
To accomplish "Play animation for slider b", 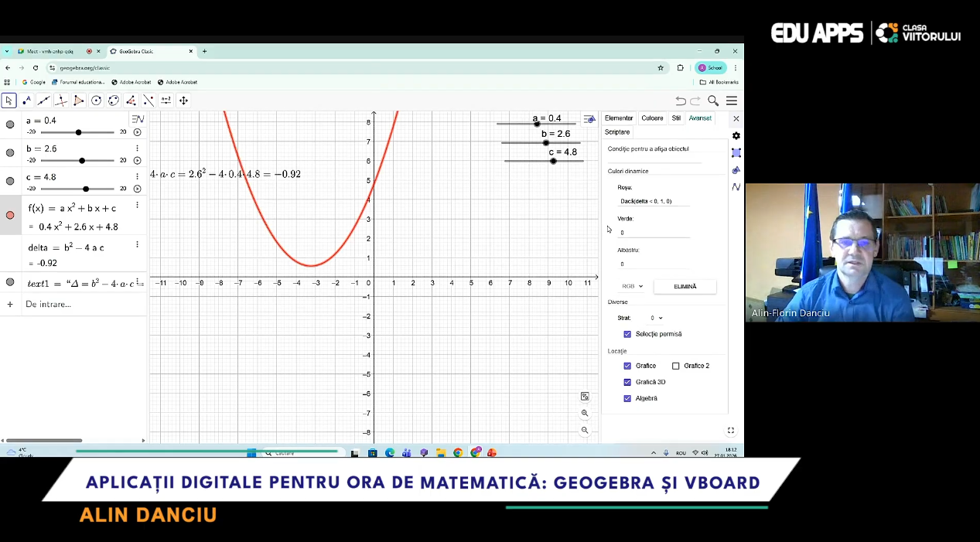I will (x=138, y=161).
